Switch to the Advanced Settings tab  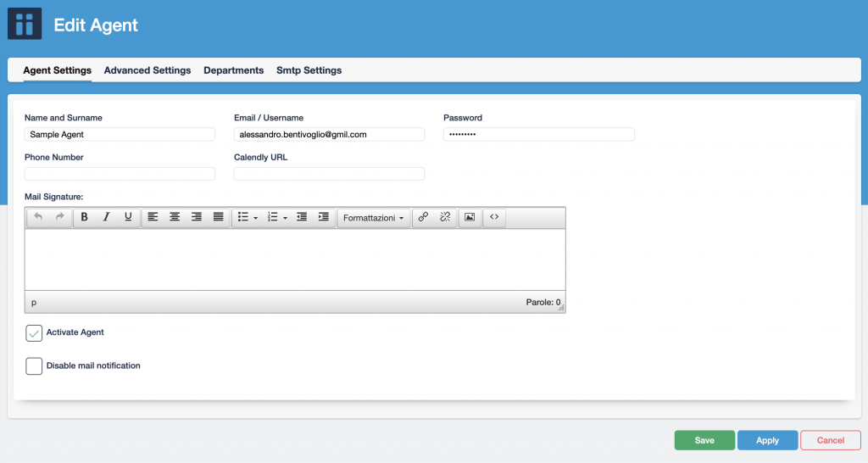click(x=147, y=70)
